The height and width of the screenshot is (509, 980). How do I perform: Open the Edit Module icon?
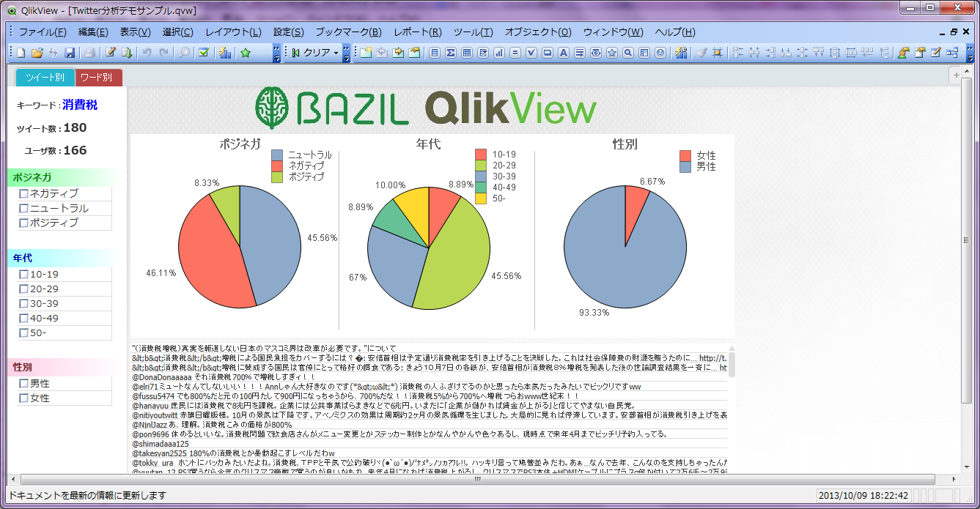(x=936, y=53)
